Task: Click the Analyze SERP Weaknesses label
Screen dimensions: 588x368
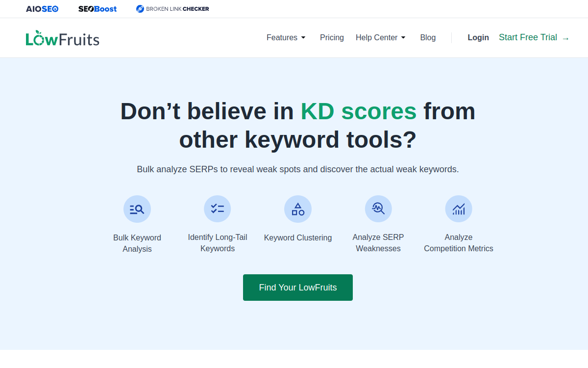Action: (378, 243)
